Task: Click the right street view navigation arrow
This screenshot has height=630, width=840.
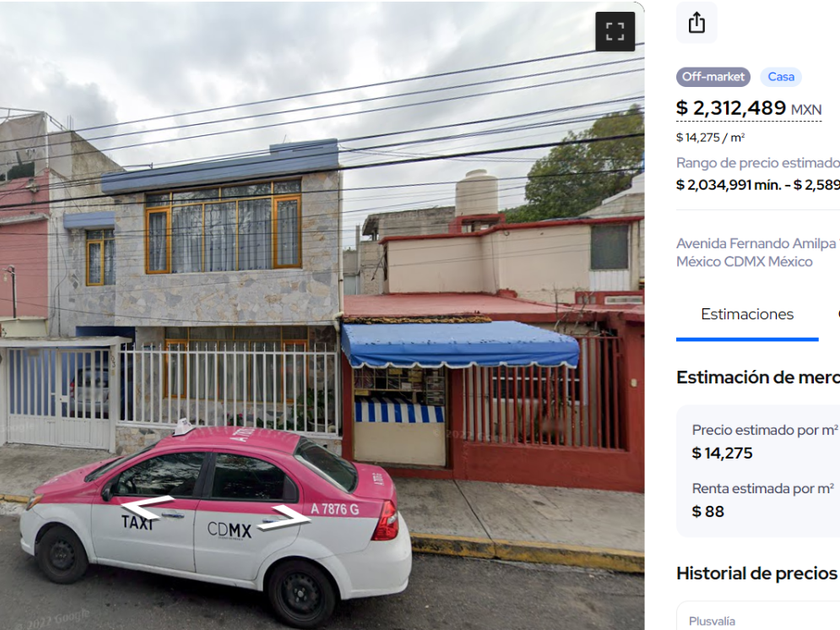Action: pos(283,518)
